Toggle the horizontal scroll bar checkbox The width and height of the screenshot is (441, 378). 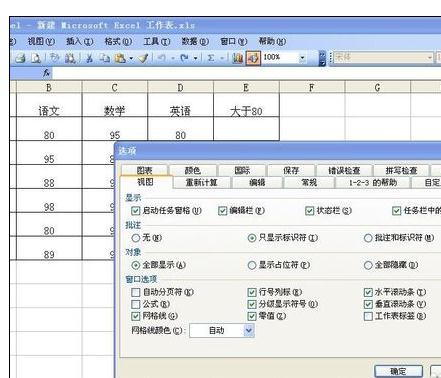[x=368, y=292]
